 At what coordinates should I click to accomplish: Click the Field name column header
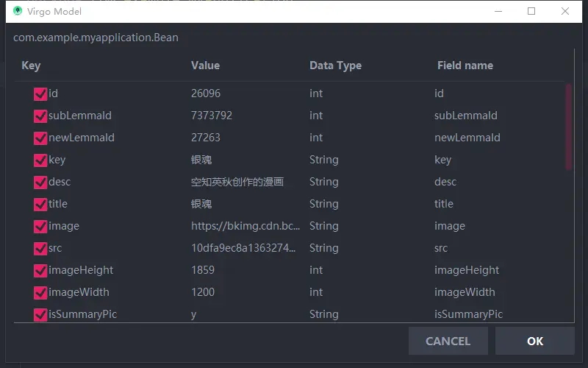(x=465, y=66)
